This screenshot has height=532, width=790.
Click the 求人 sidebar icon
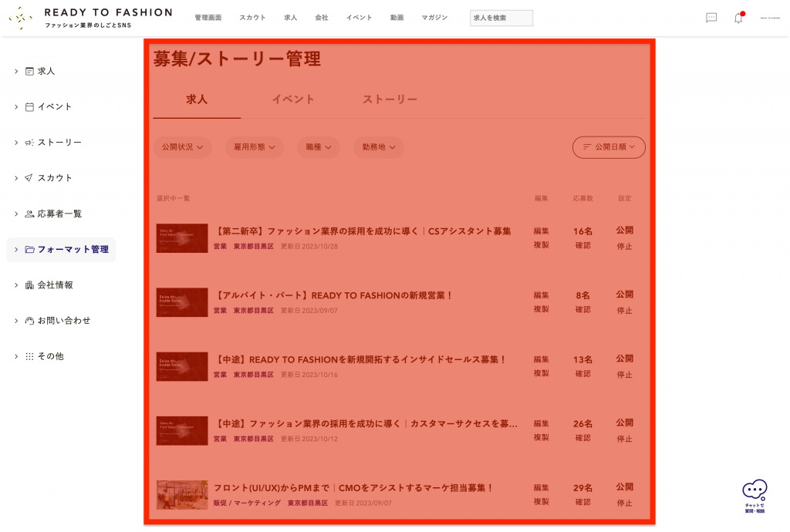coord(29,71)
